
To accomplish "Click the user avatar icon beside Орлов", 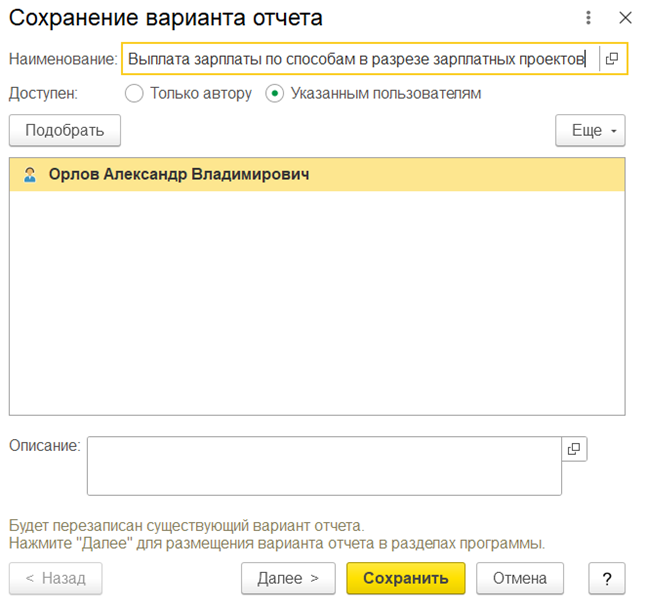I will (x=30, y=174).
